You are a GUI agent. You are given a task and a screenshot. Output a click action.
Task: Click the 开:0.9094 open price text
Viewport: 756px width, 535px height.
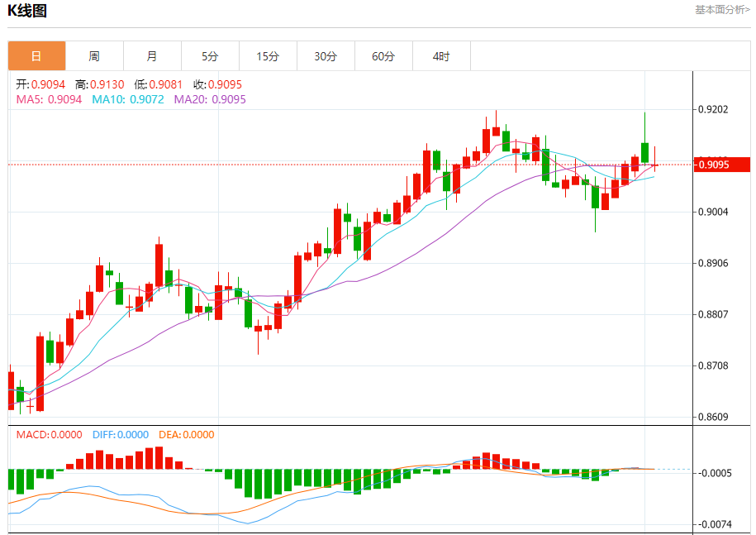40,84
